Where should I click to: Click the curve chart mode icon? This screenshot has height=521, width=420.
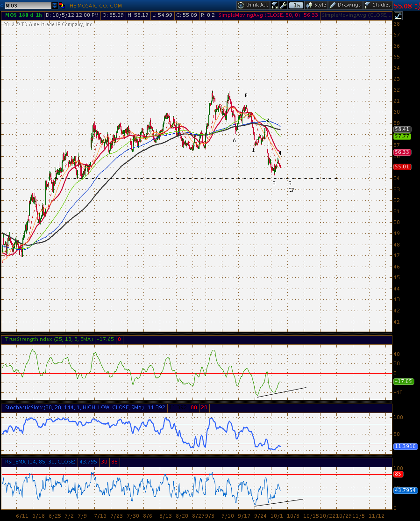coord(398,15)
